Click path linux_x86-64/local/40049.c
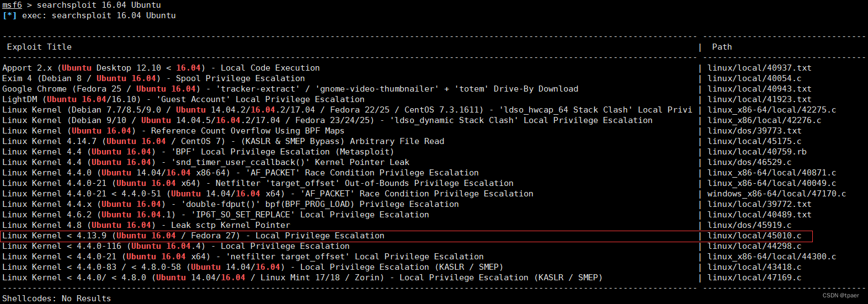This screenshot has width=868, height=304. click(772, 183)
